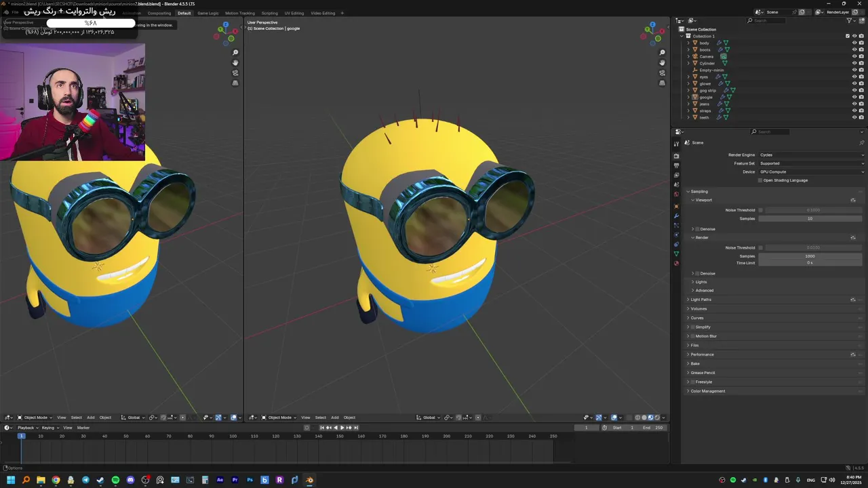Open the Render Engine dropdown
Screen dimensions: 868x488
point(812,155)
